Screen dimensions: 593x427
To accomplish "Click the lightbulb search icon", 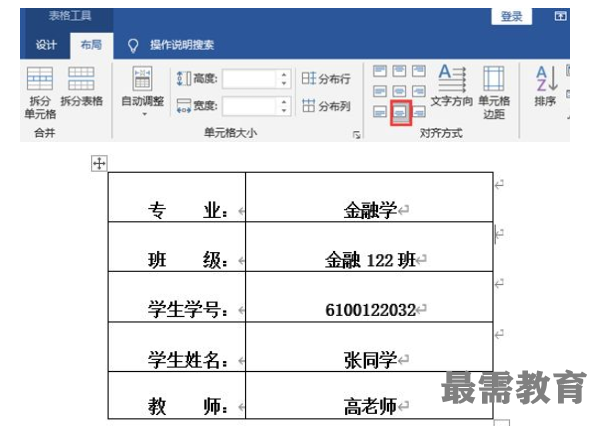I will pos(133,46).
